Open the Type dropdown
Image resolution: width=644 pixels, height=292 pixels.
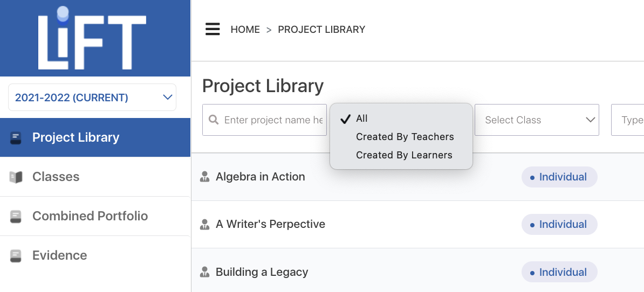(x=628, y=120)
